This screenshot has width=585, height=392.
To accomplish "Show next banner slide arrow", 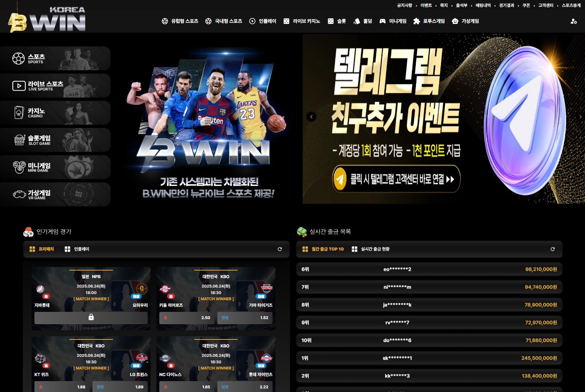I will [580, 117].
